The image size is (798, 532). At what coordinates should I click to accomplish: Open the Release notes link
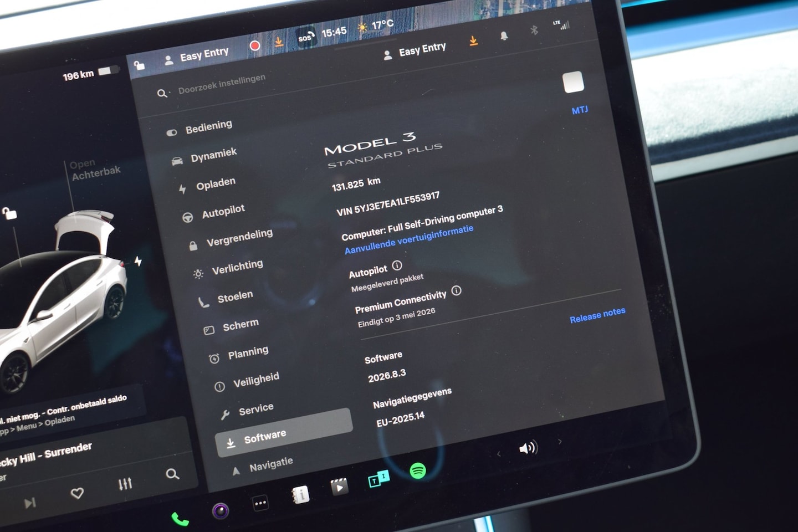597,315
